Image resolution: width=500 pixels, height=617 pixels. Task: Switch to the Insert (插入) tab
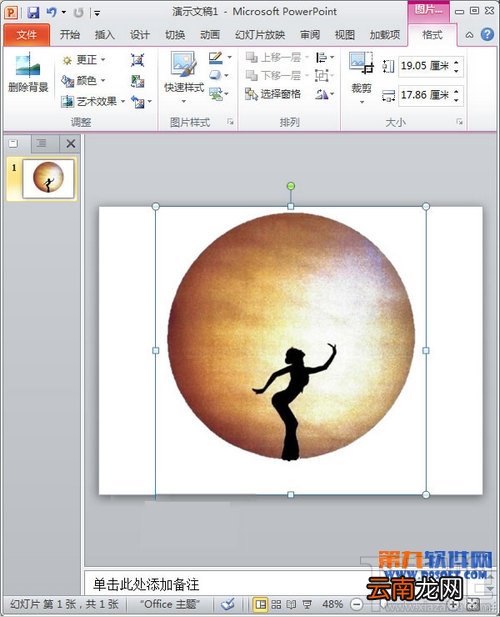coord(105,35)
